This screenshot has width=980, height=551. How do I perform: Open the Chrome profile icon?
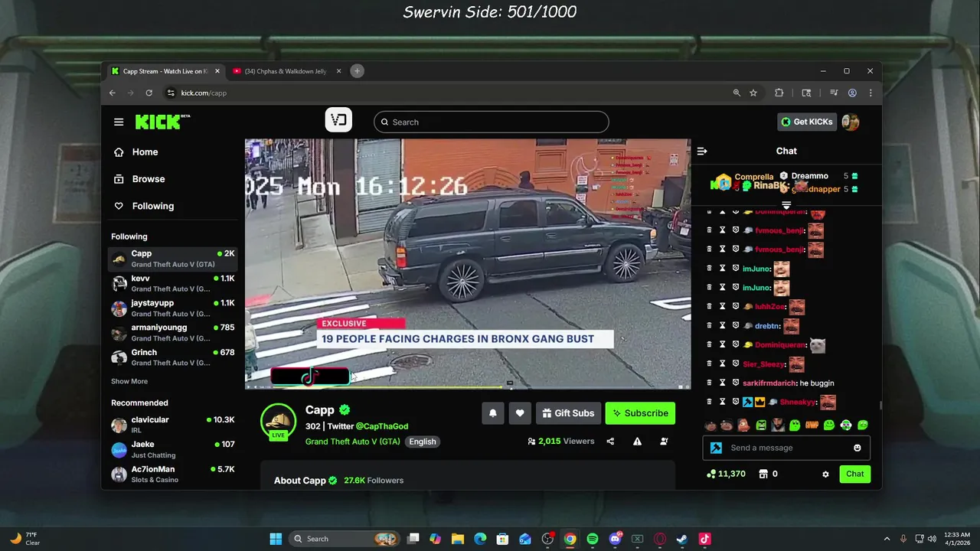(852, 93)
